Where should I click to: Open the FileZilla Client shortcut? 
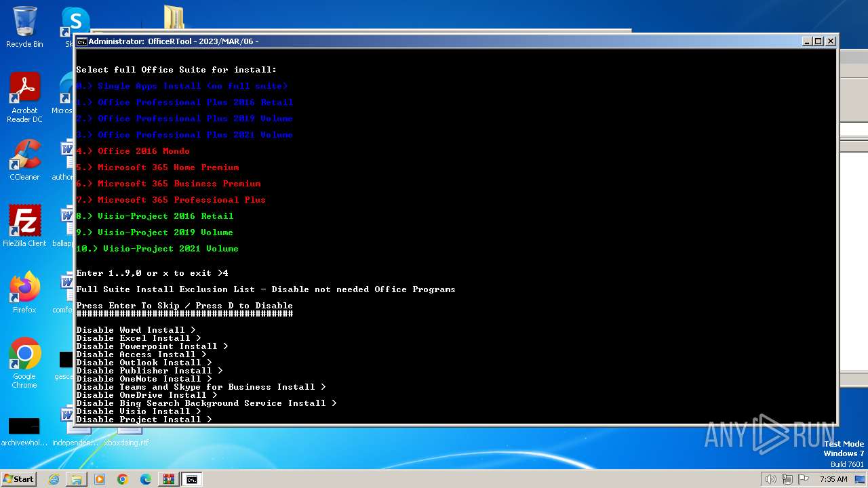[24, 226]
